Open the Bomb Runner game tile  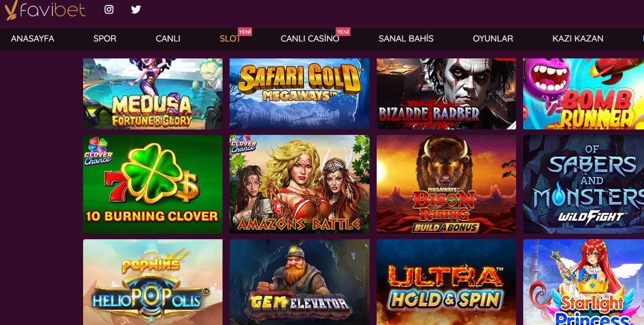coord(584,94)
